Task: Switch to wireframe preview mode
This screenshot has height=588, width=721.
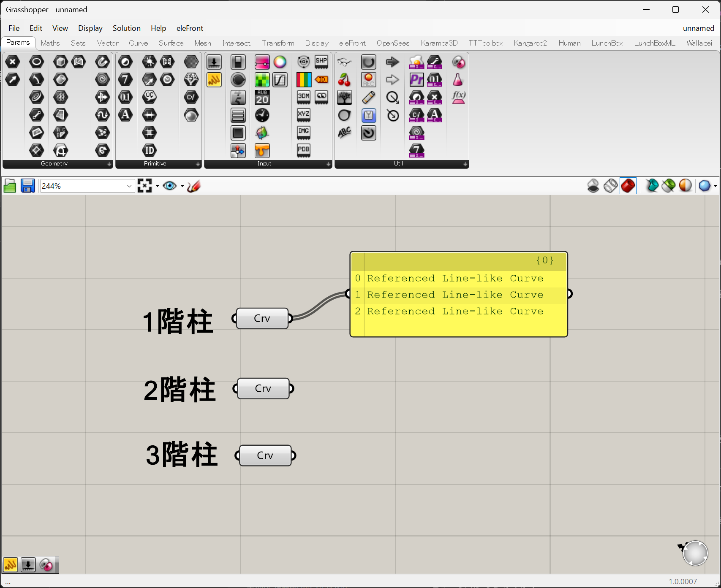Action: pos(610,186)
